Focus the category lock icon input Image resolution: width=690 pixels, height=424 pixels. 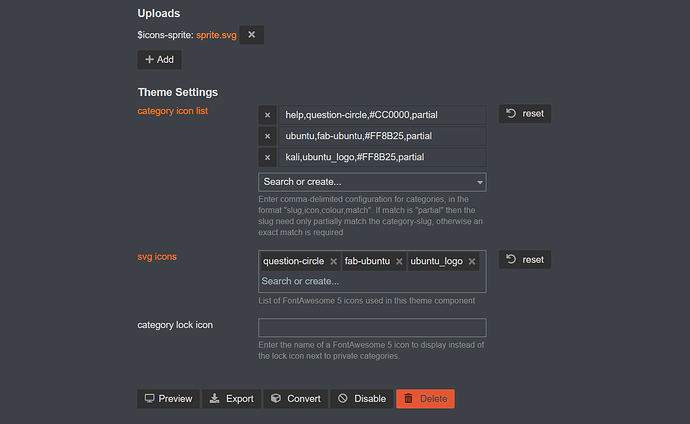[x=372, y=328]
